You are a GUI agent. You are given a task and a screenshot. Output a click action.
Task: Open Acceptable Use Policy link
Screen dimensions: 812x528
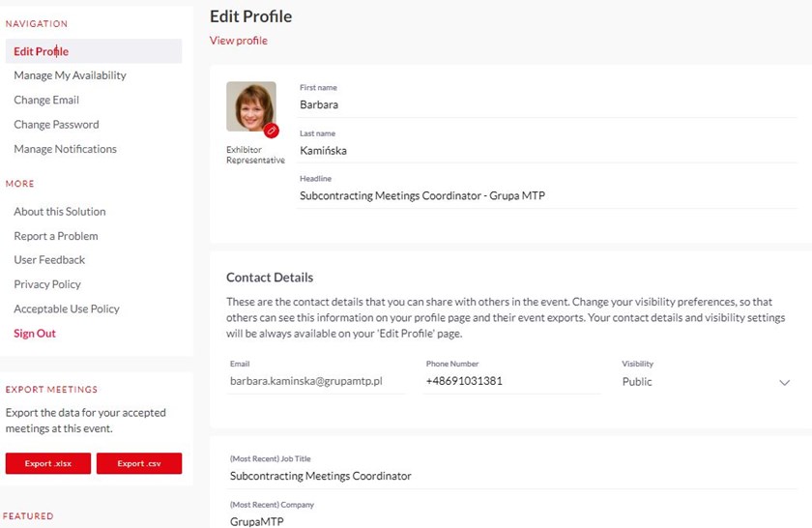pos(67,309)
